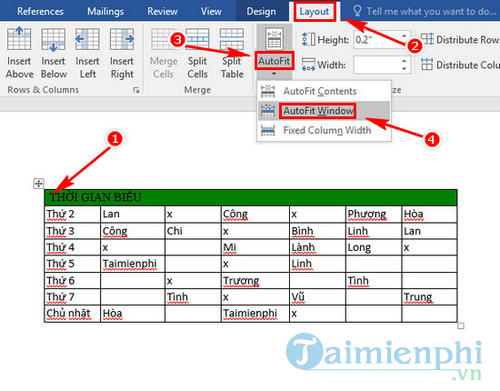Click the cell 'Lành'
The width and height of the screenshot is (500, 391).
(317, 247)
